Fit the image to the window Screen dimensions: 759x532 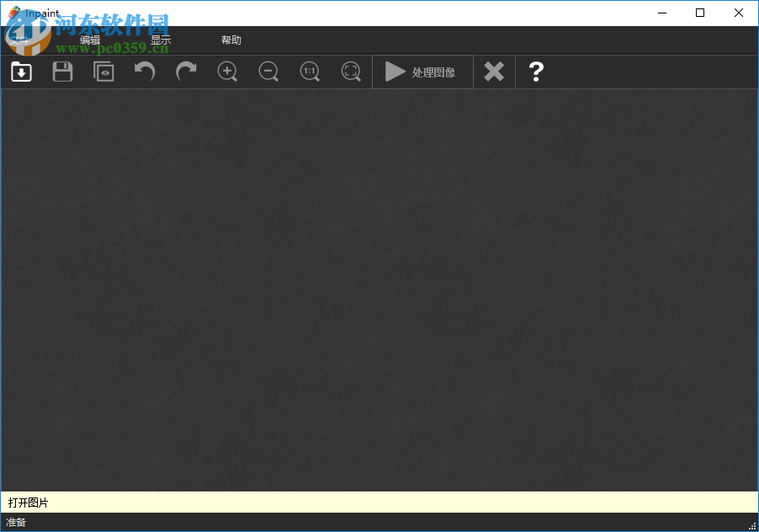350,72
